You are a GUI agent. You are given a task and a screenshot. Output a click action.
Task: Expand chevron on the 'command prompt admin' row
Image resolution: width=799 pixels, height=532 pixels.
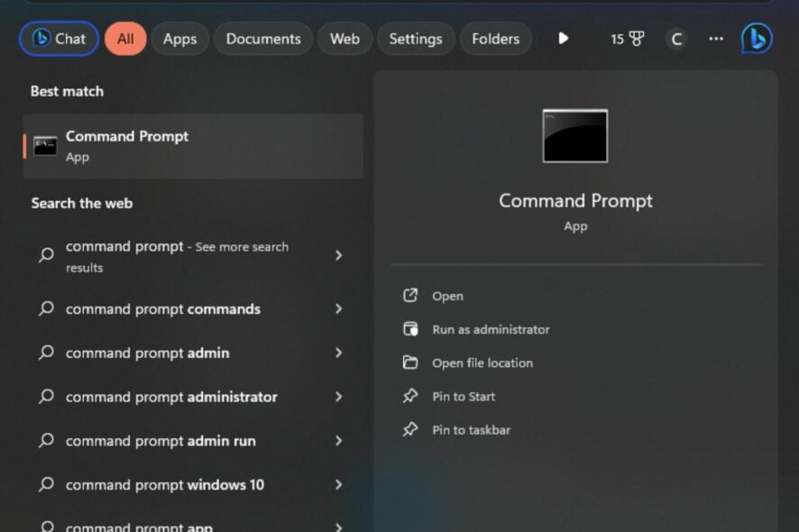[x=339, y=353]
